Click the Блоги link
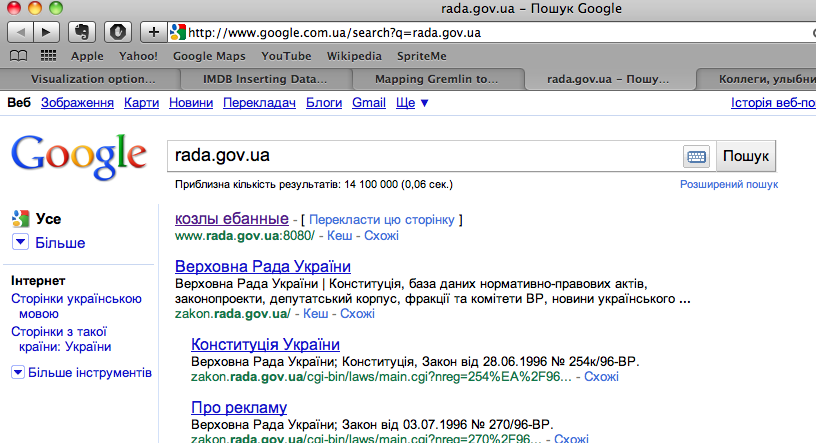This screenshot has width=816, height=443. (324, 103)
